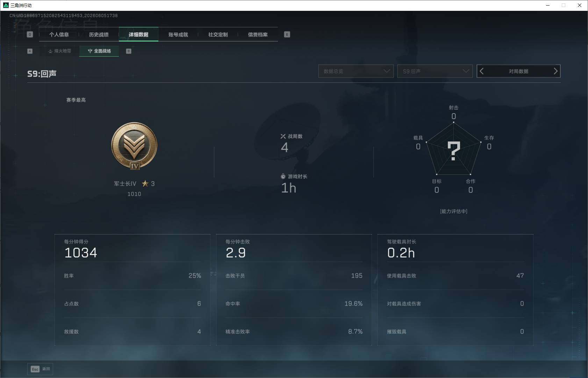The image size is (588, 378).
Task: Click the 载具 radar axis label
Action: (x=418, y=138)
